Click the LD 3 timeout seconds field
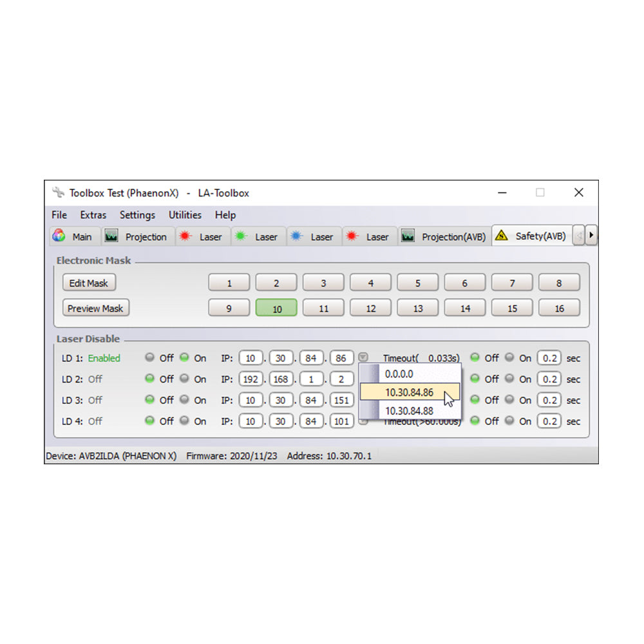The width and height of the screenshot is (644, 644). coord(549,400)
